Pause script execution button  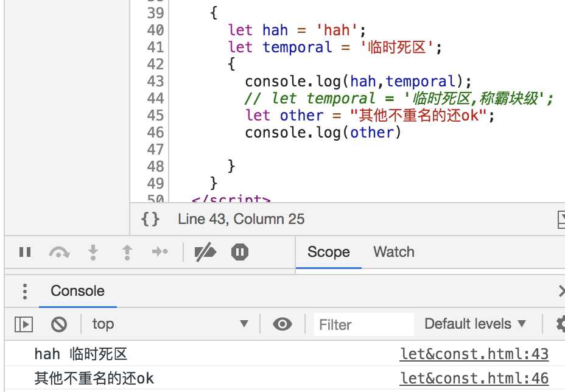point(25,252)
